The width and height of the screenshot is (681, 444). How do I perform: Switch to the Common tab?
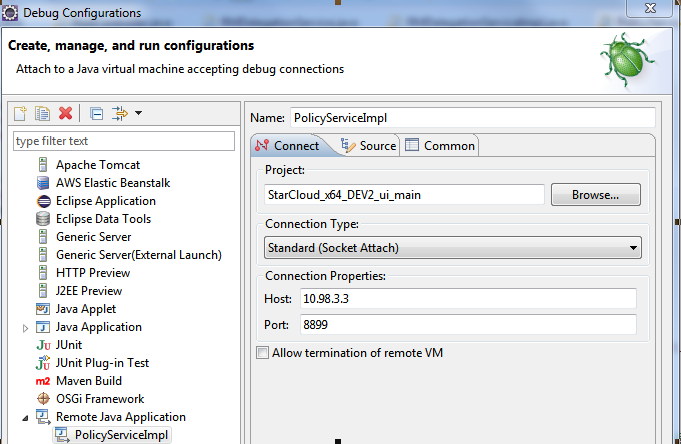click(440, 146)
